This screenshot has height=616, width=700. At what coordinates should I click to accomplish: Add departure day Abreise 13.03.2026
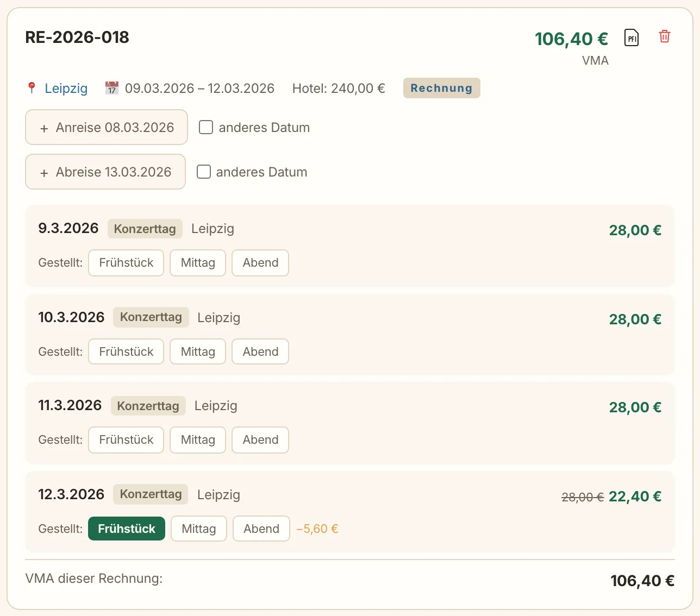click(105, 172)
